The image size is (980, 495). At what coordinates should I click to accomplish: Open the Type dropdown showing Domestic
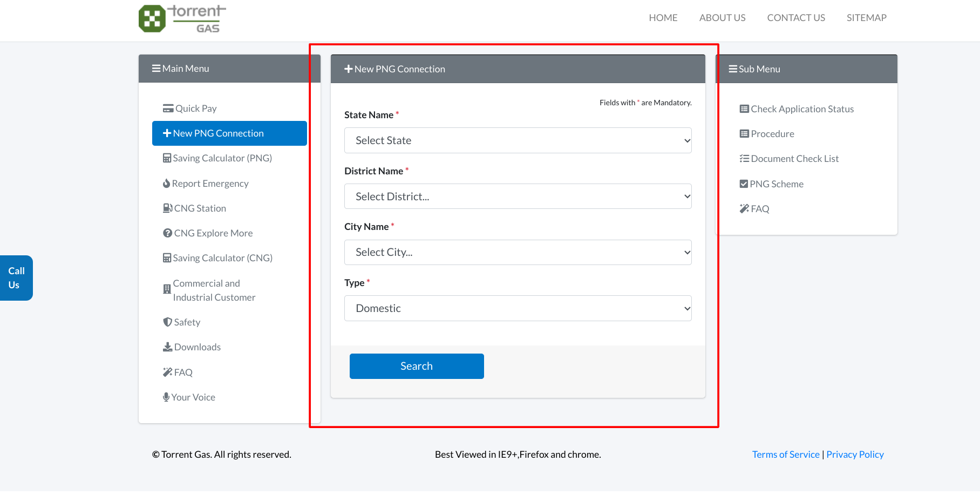pyautogui.click(x=518, y=308)
